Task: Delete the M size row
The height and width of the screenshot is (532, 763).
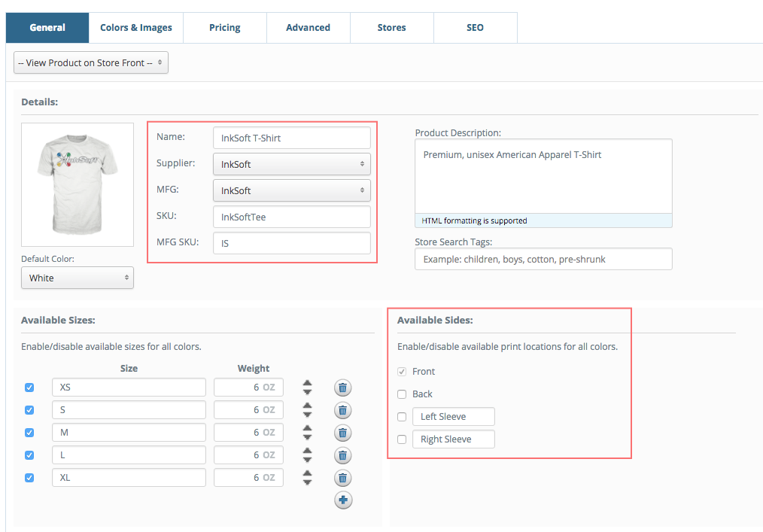Action: 343,433
